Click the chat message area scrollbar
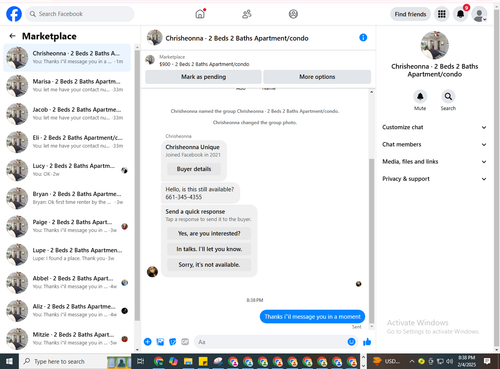This screenshot has width=500, height=369. (372, 240)
